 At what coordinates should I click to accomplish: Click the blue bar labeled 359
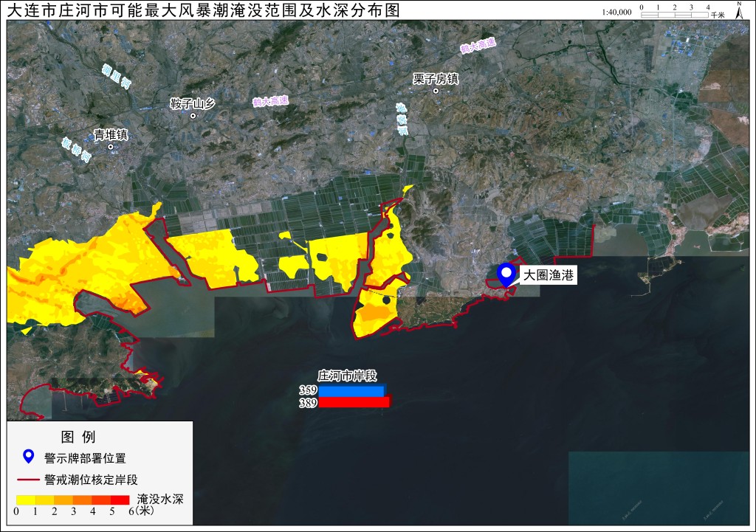click(x=352, y=390)
